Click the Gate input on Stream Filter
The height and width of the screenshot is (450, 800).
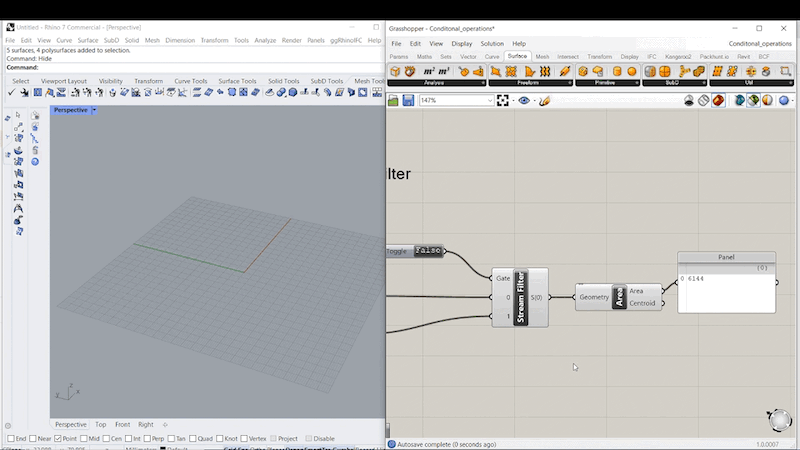[503, 278]
